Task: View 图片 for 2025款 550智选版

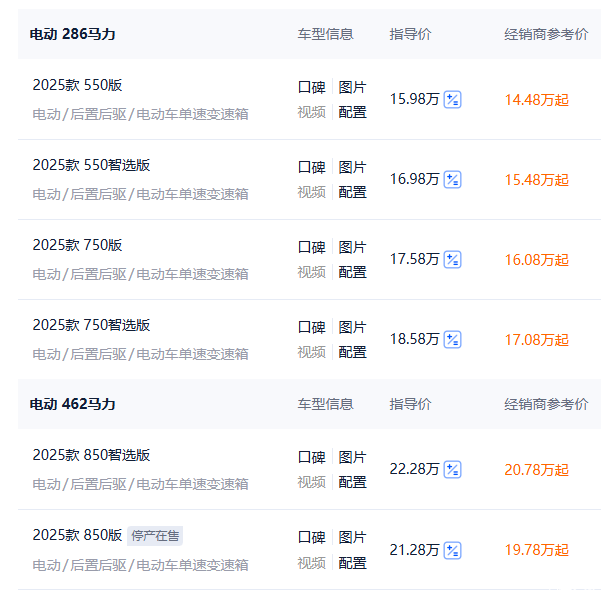Action: pyautogui.click(x=352, y=167)
